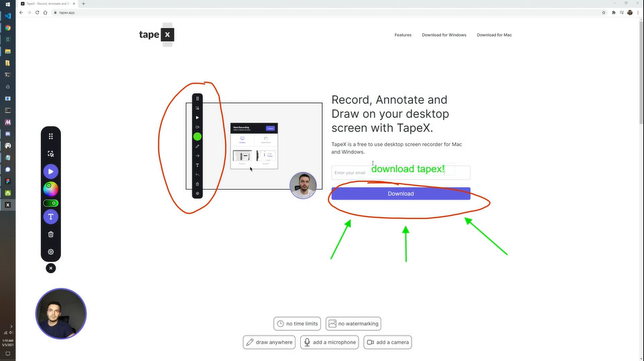Open Download for Mac link

(x=494, y=35)
